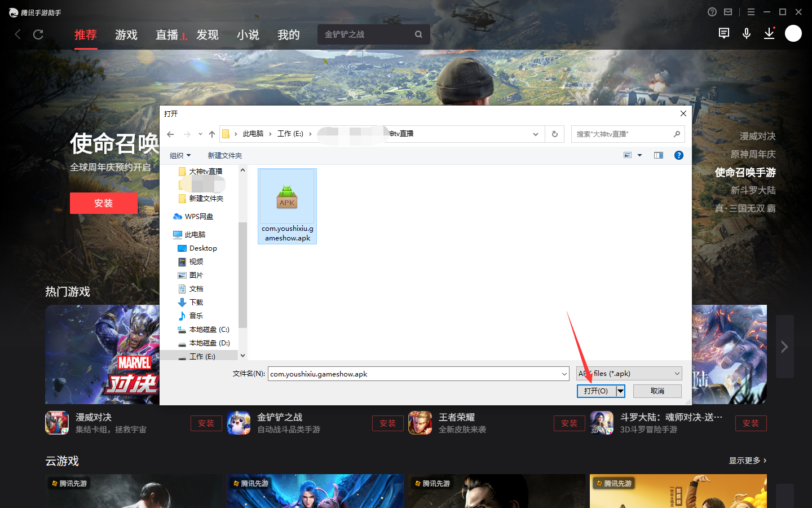This screenshot has width=812, height=508.
Task: Select 工作 (E:) in navigation tree
Action: [197, 356]
